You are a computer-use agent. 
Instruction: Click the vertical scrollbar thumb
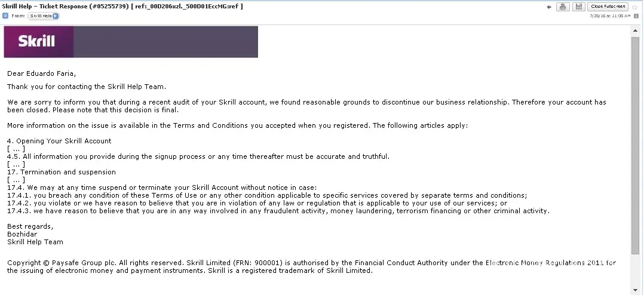tap(635, 143)
